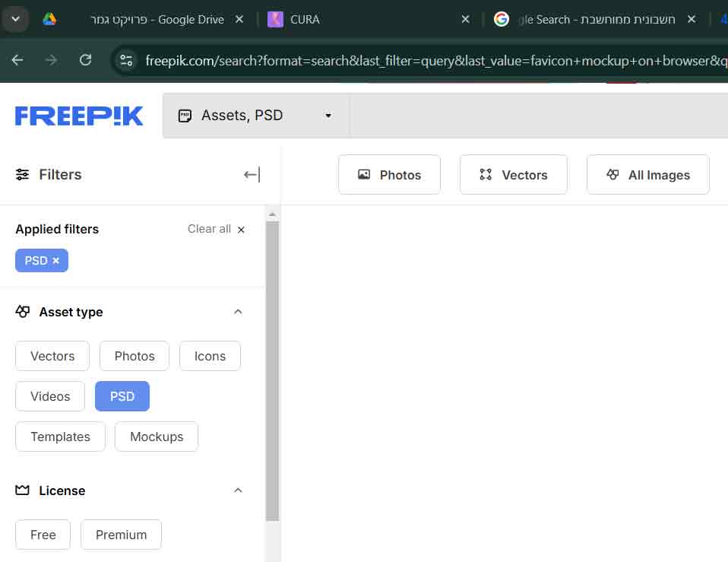Viewport: 728px width, 562px height.
Task: Toggle the Icons asset type filter
Action: pyautogui.click(x=210, y=356)
